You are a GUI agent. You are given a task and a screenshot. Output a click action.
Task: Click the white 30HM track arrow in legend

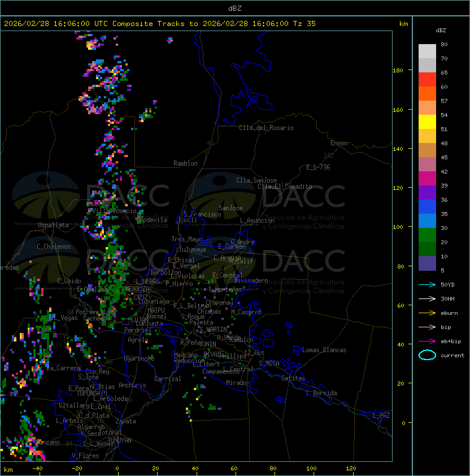[427, 298]
